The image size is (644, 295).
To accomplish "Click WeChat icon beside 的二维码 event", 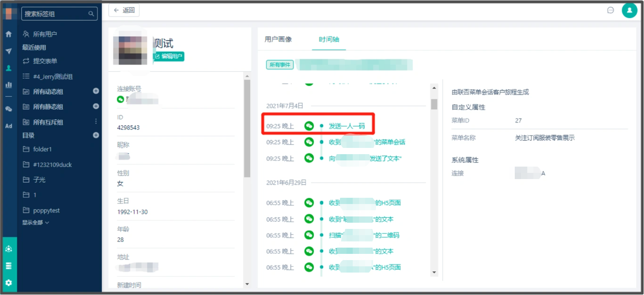I will coord(309,235).
